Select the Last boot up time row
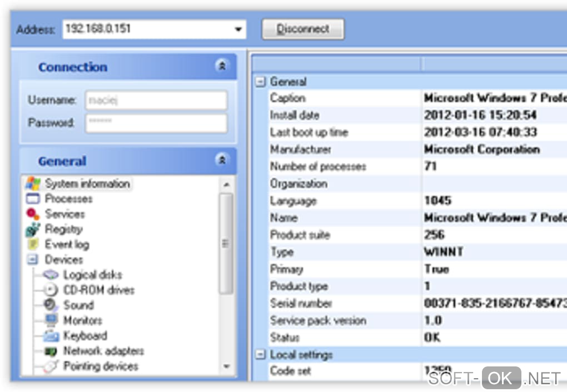567x392 pixels. point(417,132)
